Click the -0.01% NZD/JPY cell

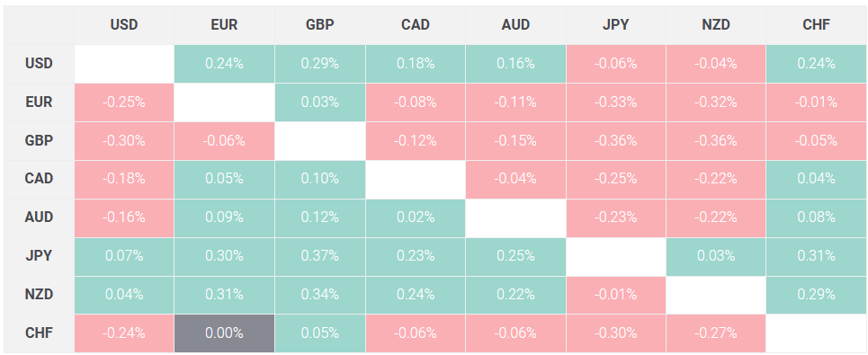point(615,296)
